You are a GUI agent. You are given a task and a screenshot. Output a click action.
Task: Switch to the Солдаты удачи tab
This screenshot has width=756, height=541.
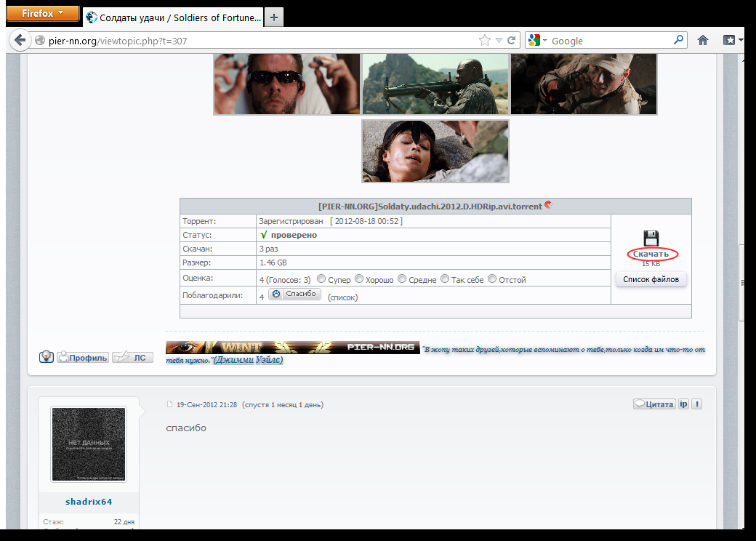pyautogui.click(x=173, y=18)
